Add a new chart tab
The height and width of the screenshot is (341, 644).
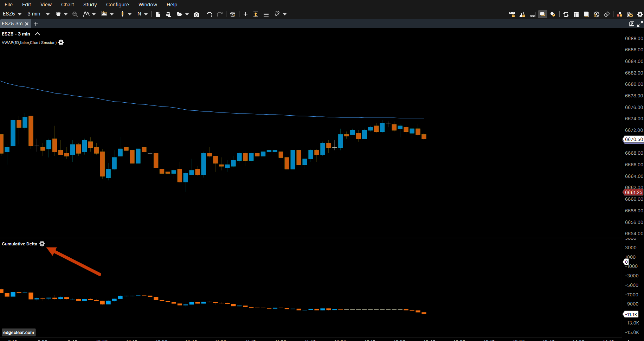point(36,24)
